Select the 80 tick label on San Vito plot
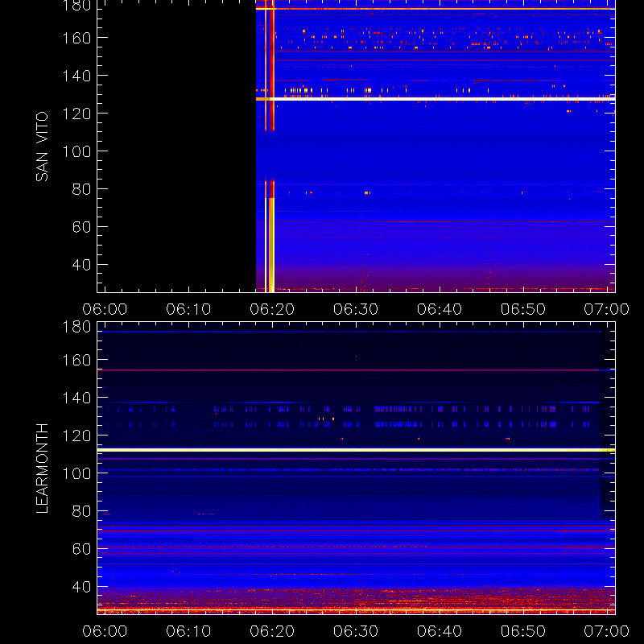 [x=82, y=189]
